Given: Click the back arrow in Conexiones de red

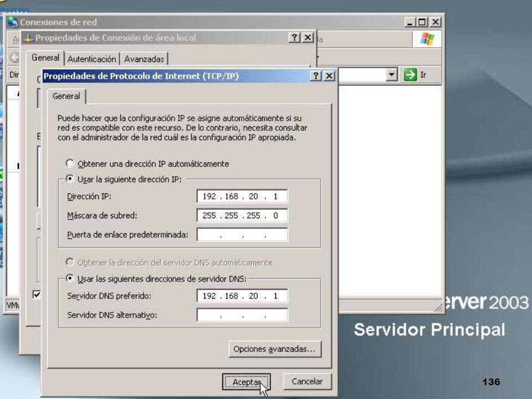Looking at the screenshot, I should tap(14, 57).
